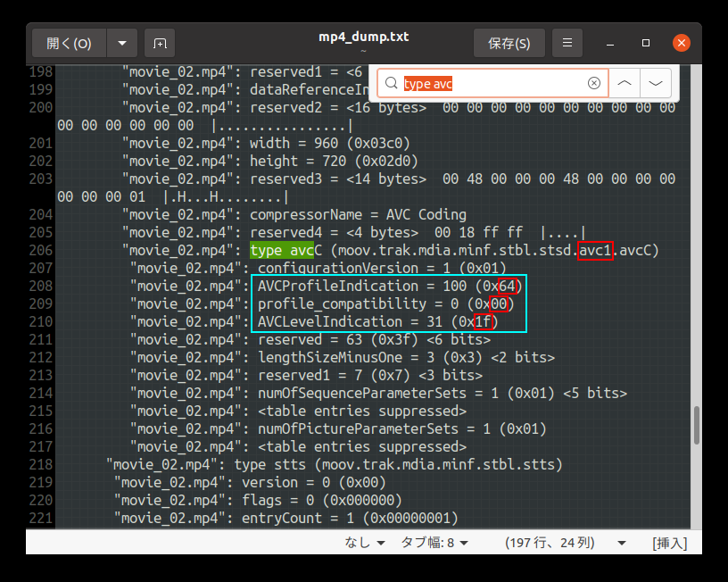Open the line and column position dropdown

point(565,543)
